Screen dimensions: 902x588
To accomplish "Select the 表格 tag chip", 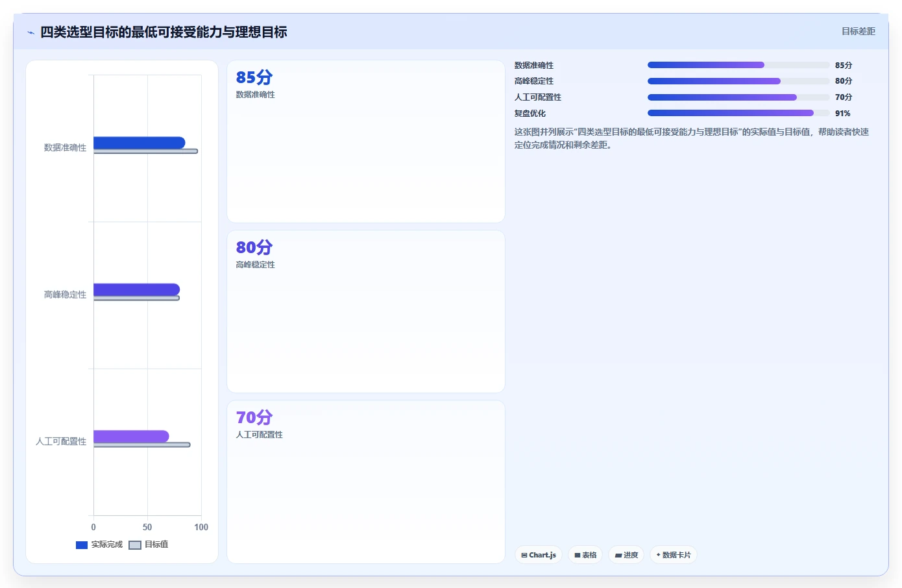I will click(x=585, y=555).
